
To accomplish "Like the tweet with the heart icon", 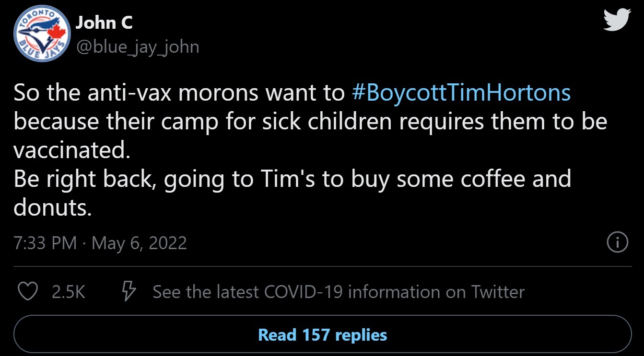I will 27,291.
